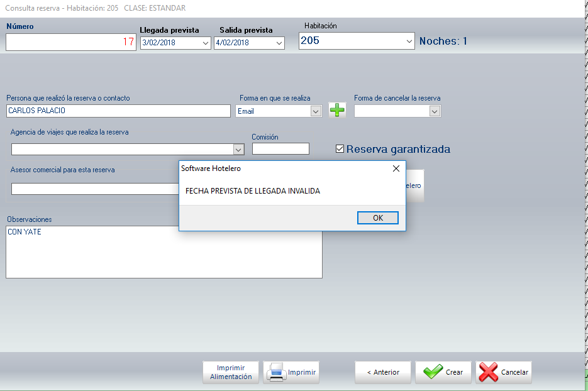The image size is (588, 391).
Task: Toggle the Reserva garantizada checkbox
Action: click(x=340, y=149)
